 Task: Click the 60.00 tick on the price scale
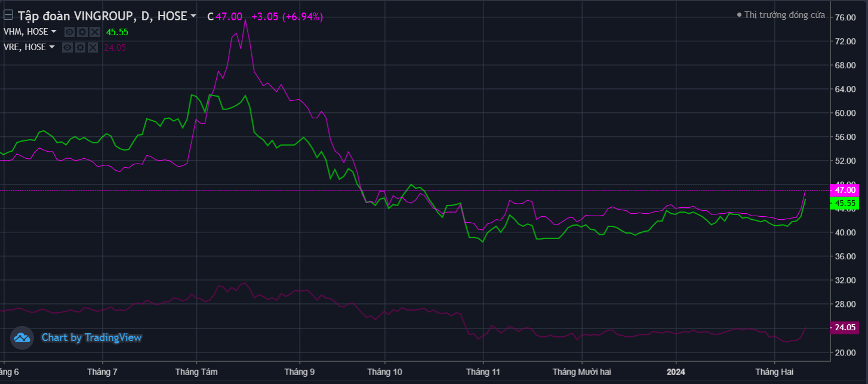pos(845,113)
